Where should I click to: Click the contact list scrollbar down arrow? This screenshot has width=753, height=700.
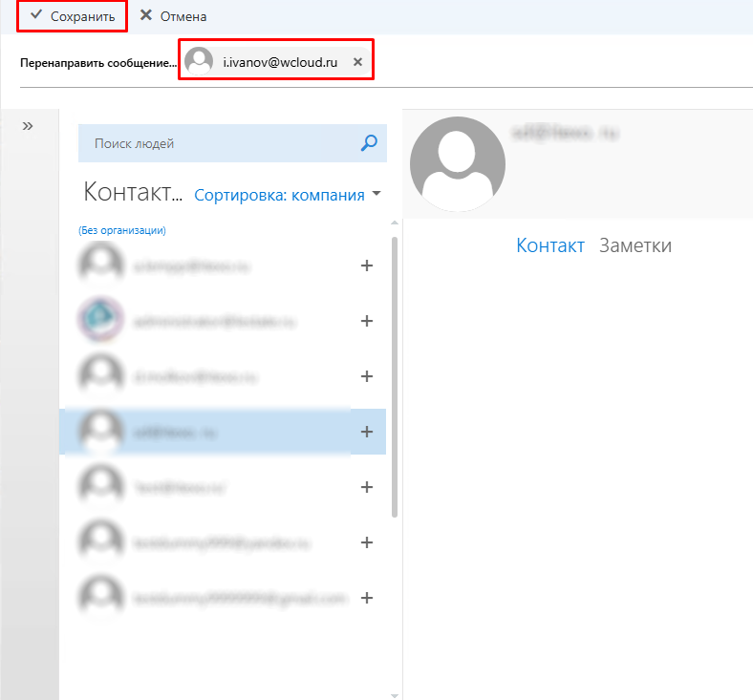[x=395, y=692]
